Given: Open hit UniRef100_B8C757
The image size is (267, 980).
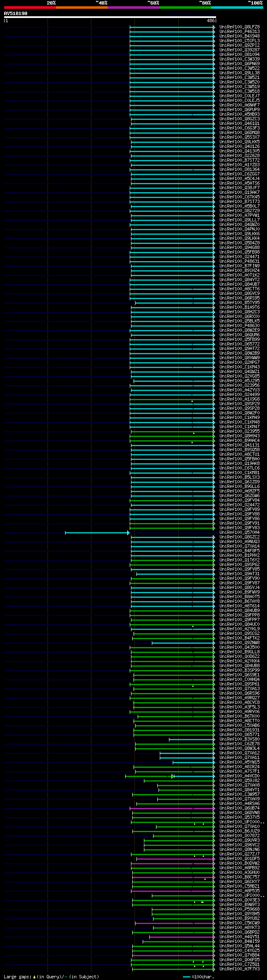Looking at the screenshot, I should click(x=239, y=877).
